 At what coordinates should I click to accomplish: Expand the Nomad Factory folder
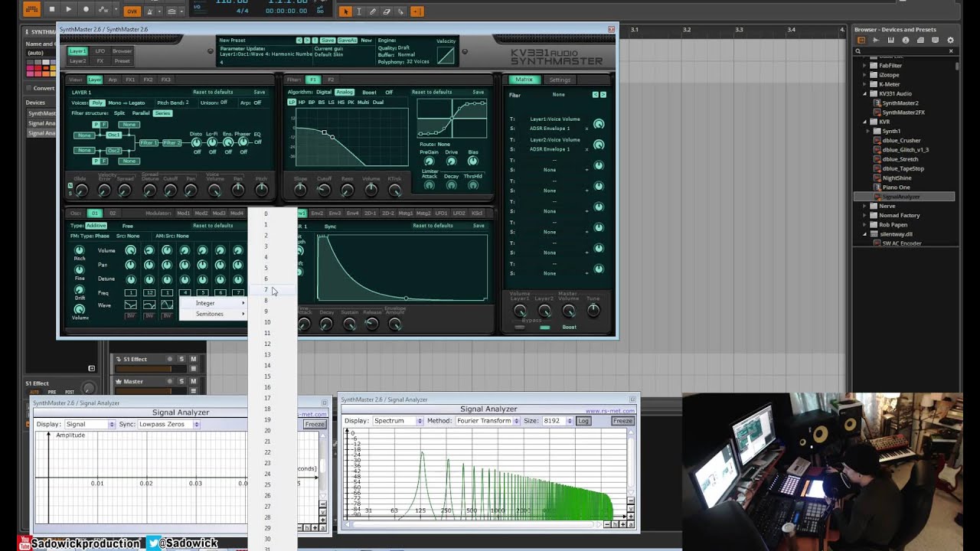coord(865,215)
